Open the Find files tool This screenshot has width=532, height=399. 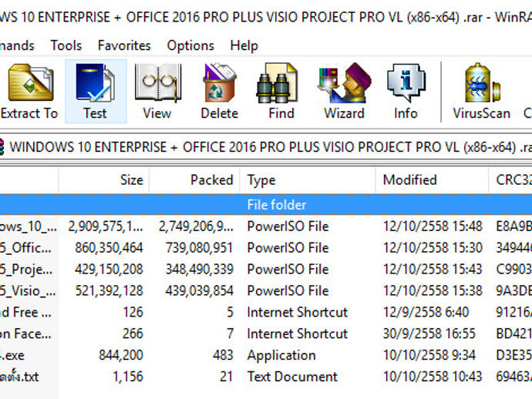(281, 91)
